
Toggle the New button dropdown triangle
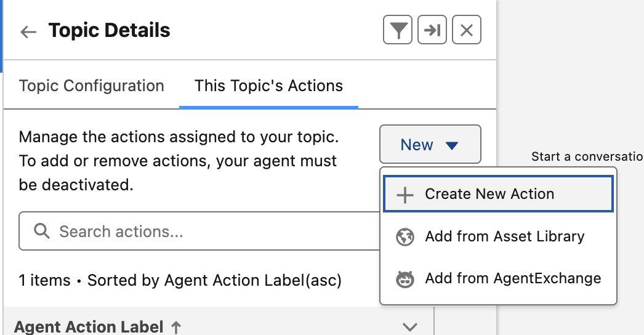[452, 145]
